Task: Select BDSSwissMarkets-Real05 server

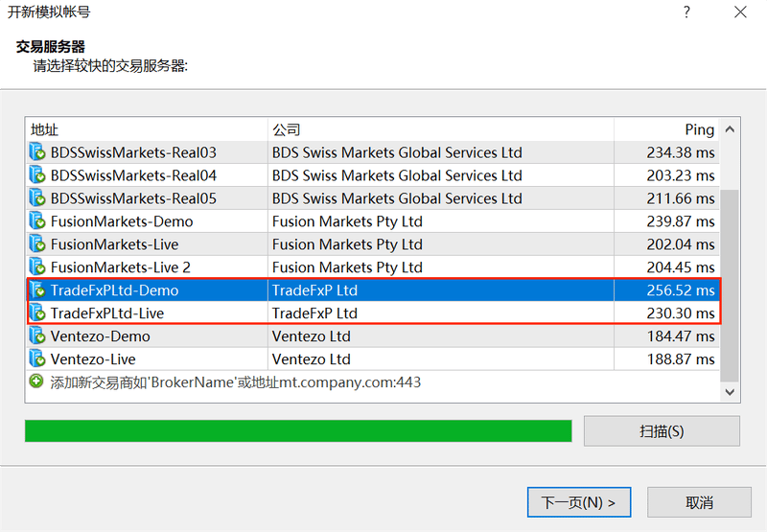Action: coord(373,198)
